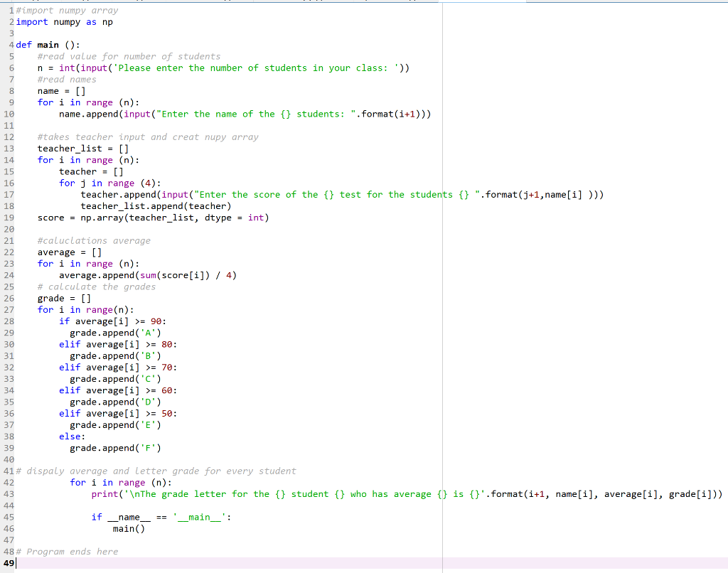
Task: Click line number 20 in the gutter
Action: 9,230
